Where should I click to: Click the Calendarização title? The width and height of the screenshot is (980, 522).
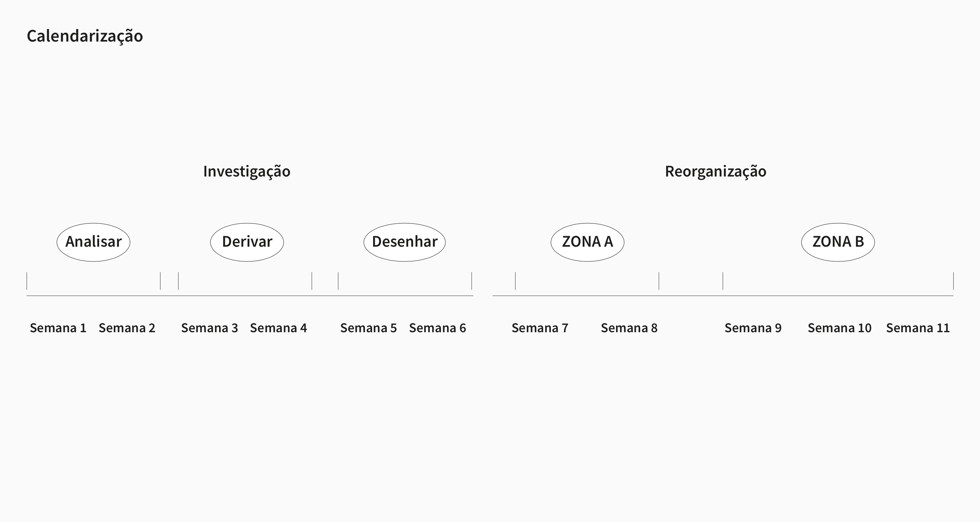pyautogui.click(x=85, y=36)
